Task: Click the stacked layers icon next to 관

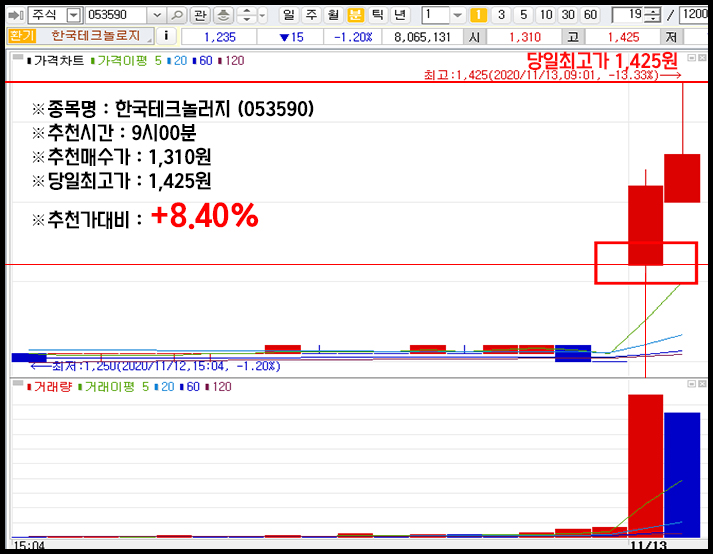Action: tap(223, 15)
